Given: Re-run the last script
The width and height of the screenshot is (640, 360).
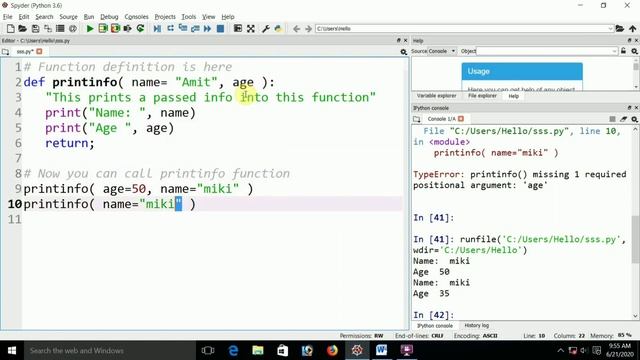Looking at the screenshot, I should 140,29.
